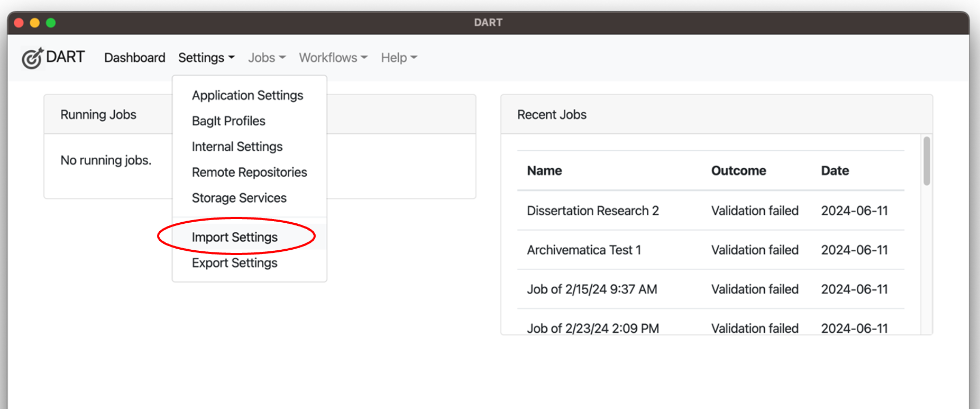Select Export Settings menu item
Image resolution: width=980 pixels, height=409 pixels.
[x=235, y=263]
